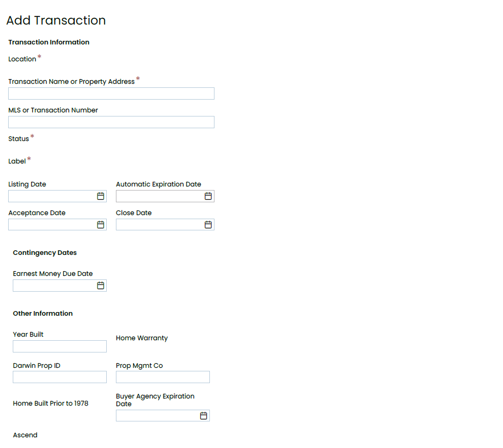Image resolution: width=503 pixels, height=448 pixels.
Task: Focus the Automatic Expiration Date text box
Action: (x=160, y=196)
